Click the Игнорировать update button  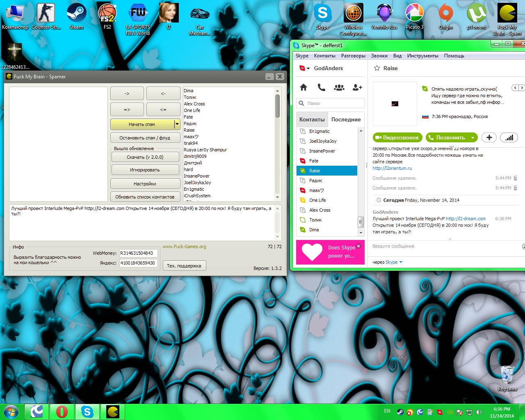pyautogui.click(x=145, y=170)
